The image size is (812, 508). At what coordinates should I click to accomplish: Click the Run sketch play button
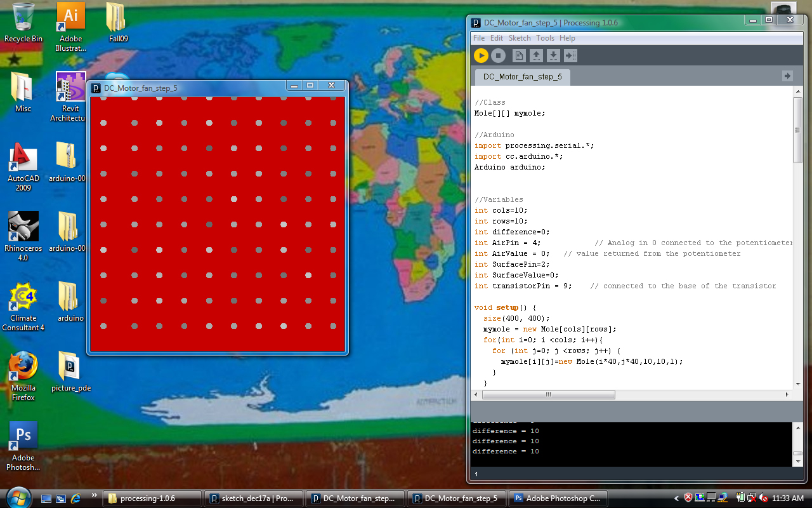(x=481, y=56)
